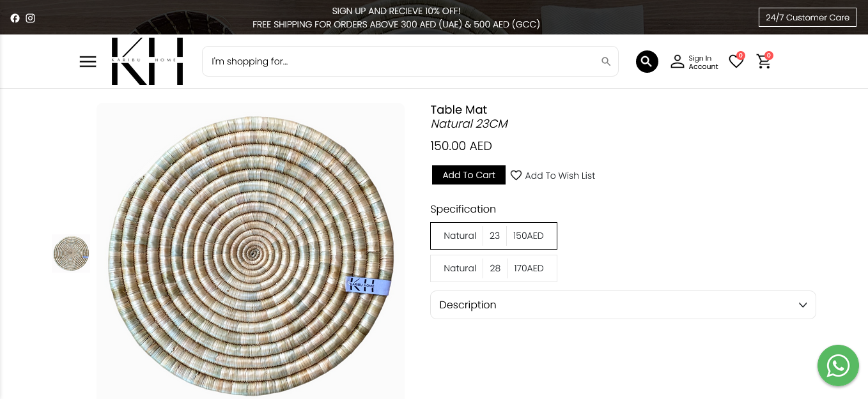Image resolution: width=868 pixels, height=399 pixels.
Task: Select the Natural 28 170AED option
Action: point(493,268)
